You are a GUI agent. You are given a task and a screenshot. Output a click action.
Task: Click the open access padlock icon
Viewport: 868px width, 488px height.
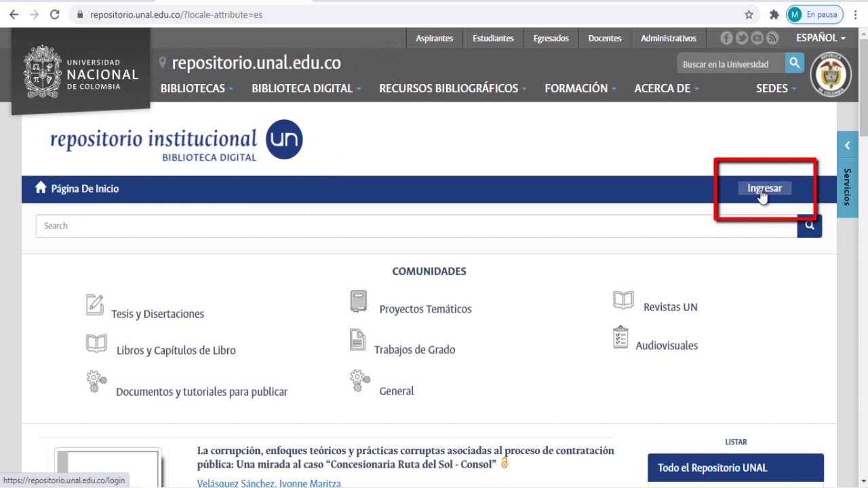[x=505, y=463]
